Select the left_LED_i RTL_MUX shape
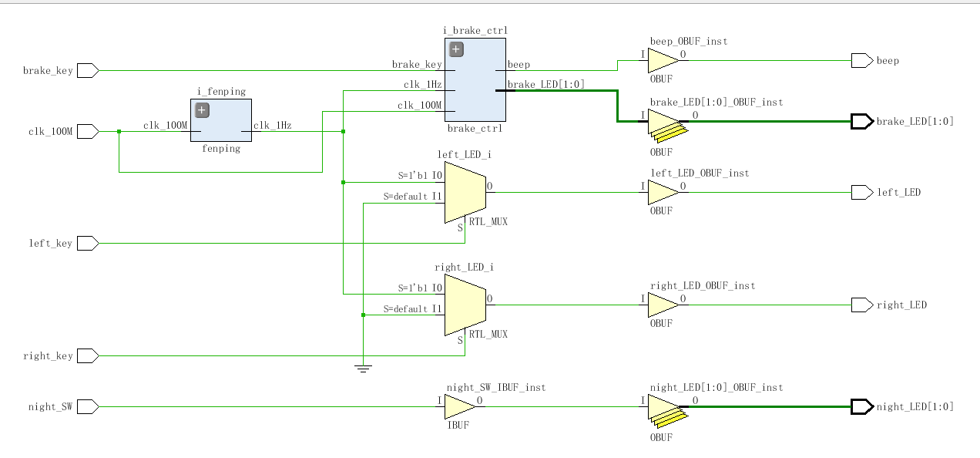 click(465, 192)
